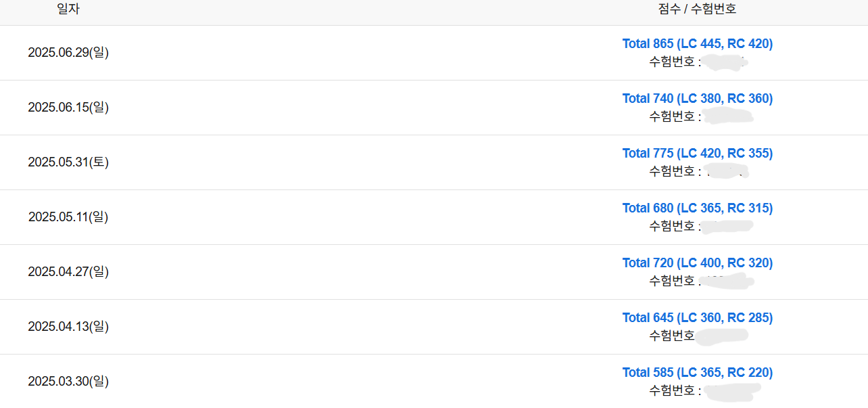Screen dimensions: 868x408
Task: Click 수험번호 text under Total 585
Action: 672,391
